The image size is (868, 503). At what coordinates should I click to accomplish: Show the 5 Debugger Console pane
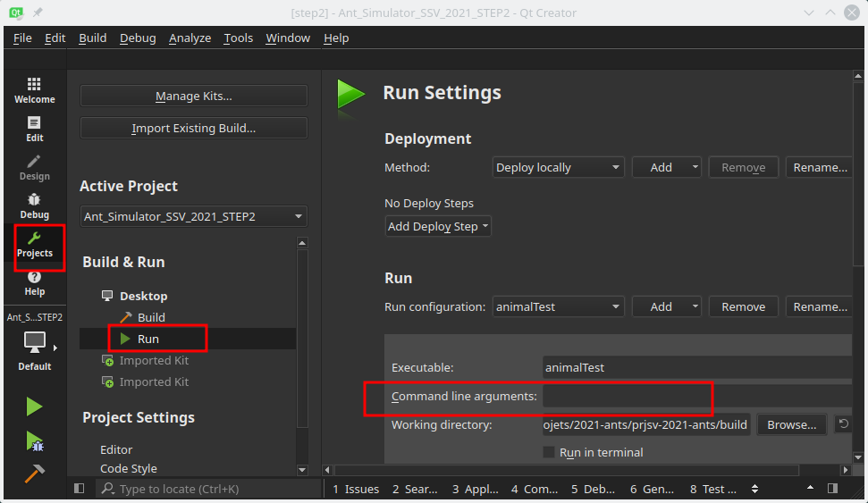593,489
